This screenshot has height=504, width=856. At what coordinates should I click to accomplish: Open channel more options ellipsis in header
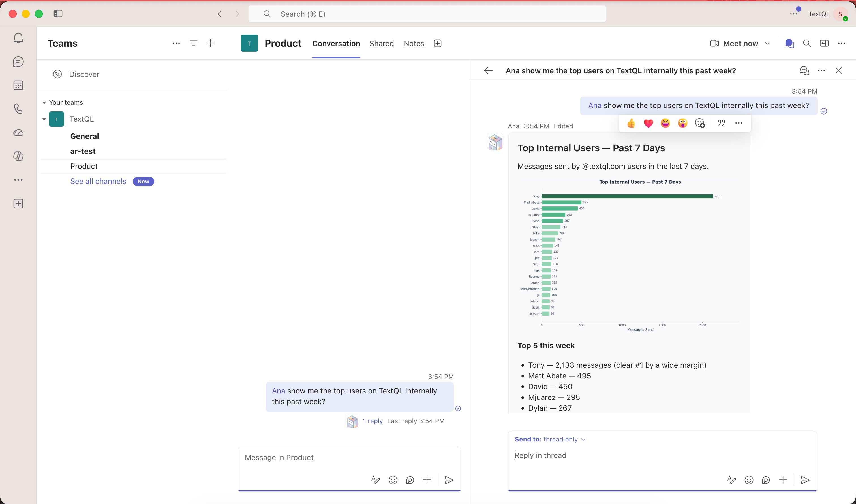tap(841, 43)
